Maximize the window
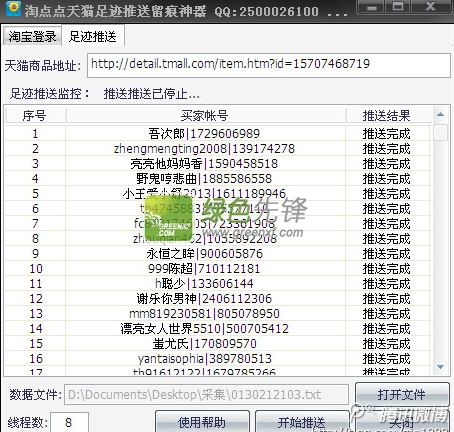The image size is (454, 432). [398, 7]
